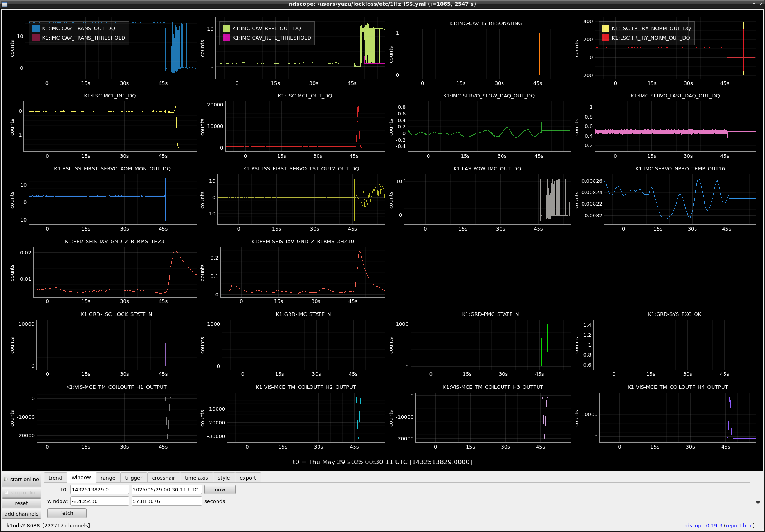765x532 pixels.
Task: Open the ndscope link
Action: click(693, 525)
